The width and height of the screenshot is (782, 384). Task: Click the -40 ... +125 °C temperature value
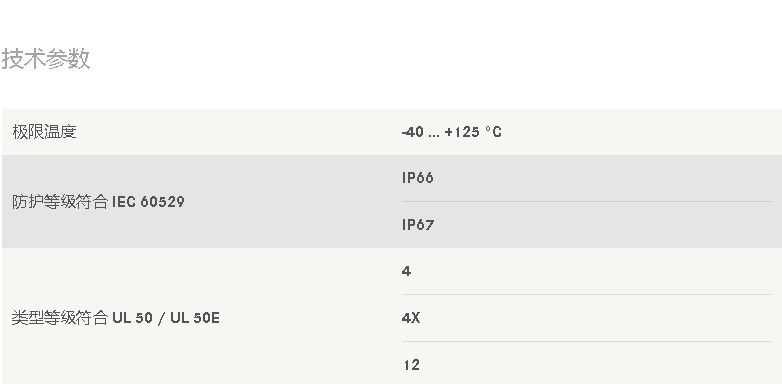pos(451,132)
